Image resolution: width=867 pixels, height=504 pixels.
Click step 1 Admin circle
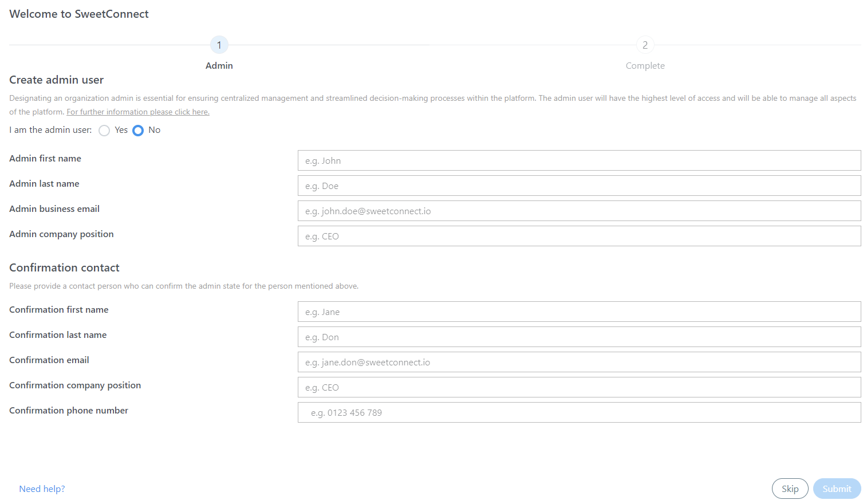[x=219, y=45]
